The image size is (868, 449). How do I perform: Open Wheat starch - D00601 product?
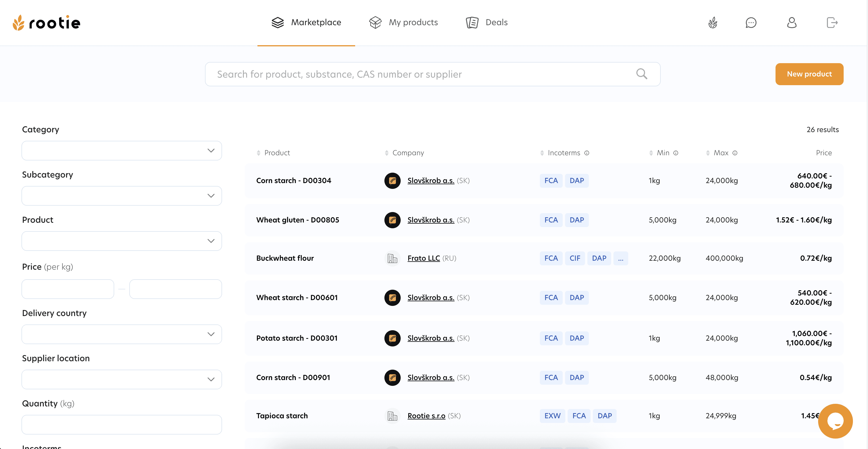[x=297, y=297]
